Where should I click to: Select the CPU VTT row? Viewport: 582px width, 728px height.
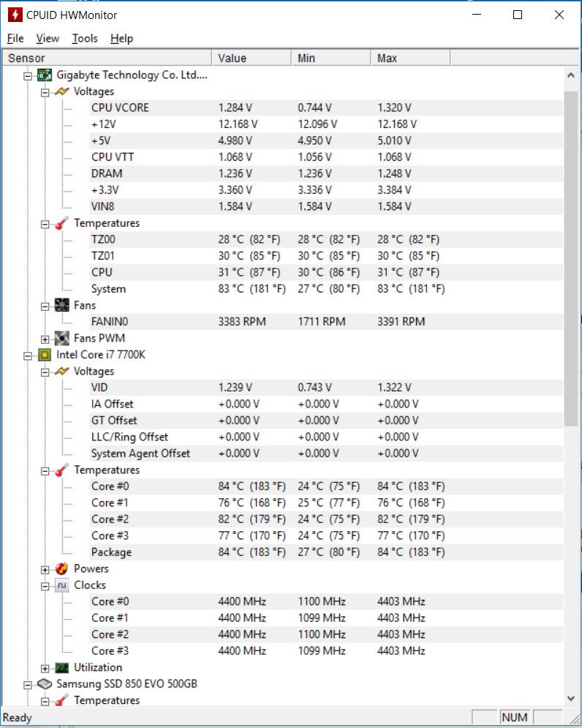[x=326, y=157]
